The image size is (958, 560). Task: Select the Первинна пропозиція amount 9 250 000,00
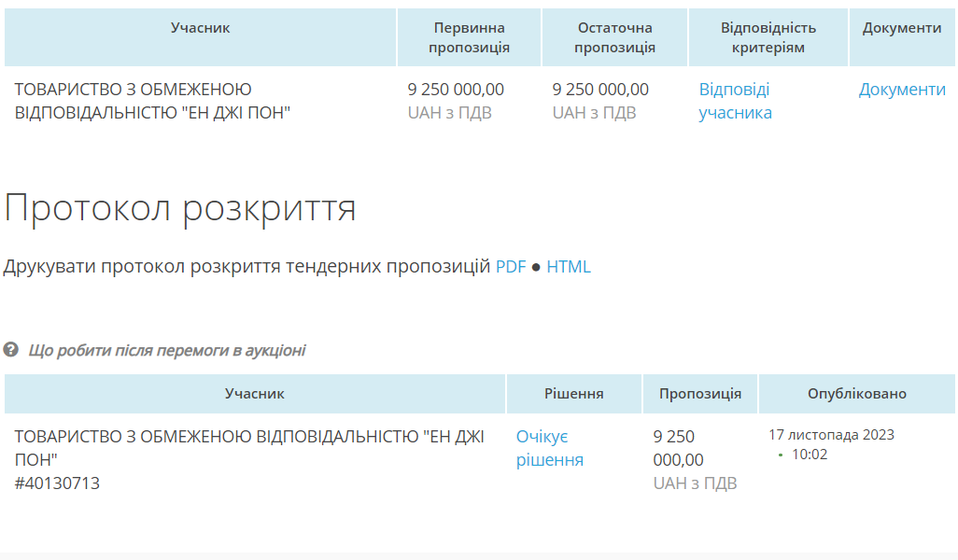click(x=456, y=90)
